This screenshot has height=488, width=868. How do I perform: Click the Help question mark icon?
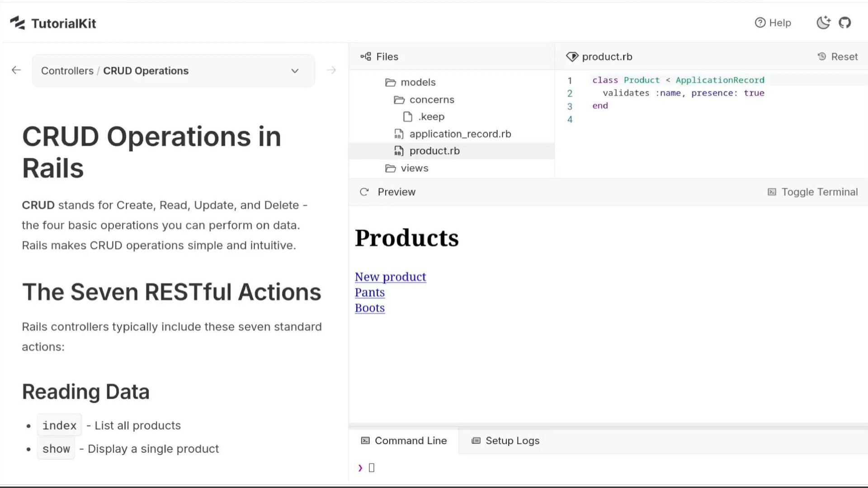760,23
